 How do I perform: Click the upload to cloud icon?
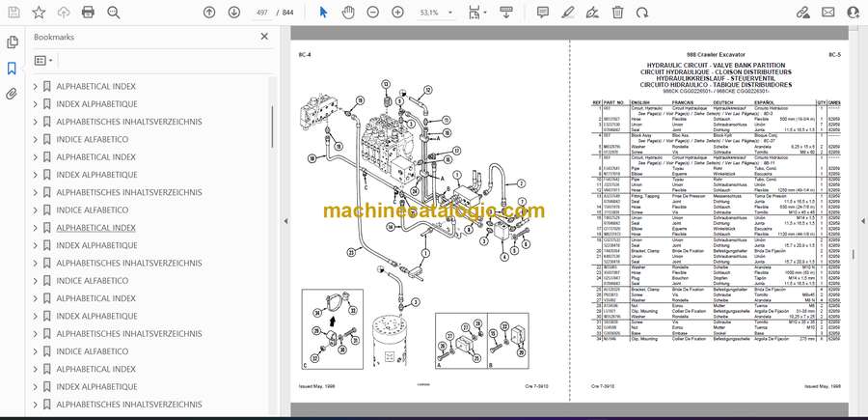click(x=64, y=13)
